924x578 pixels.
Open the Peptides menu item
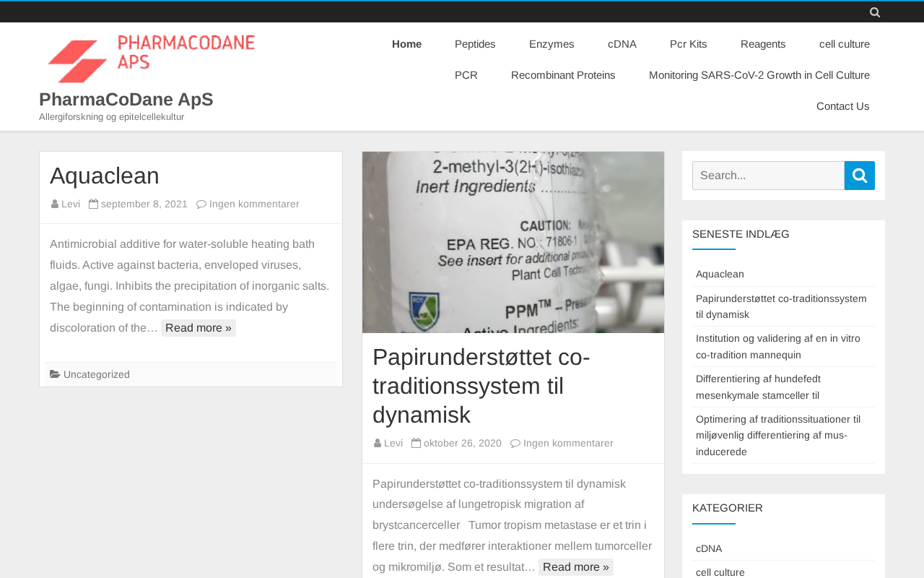click(x=475, y=44)
